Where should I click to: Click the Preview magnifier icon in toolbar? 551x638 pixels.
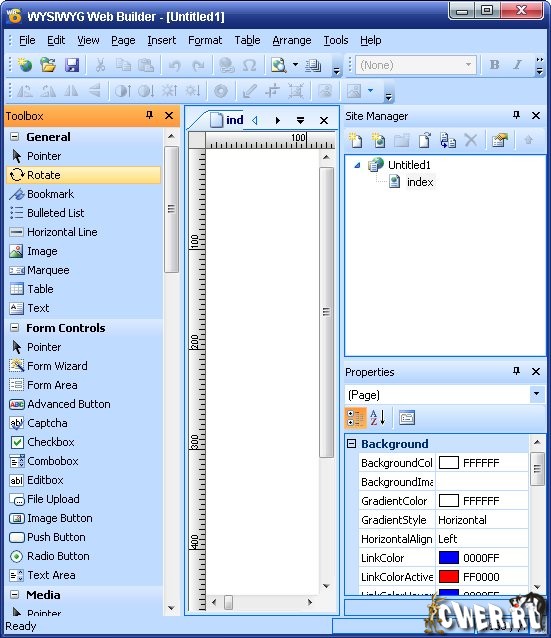coord(279,65)
